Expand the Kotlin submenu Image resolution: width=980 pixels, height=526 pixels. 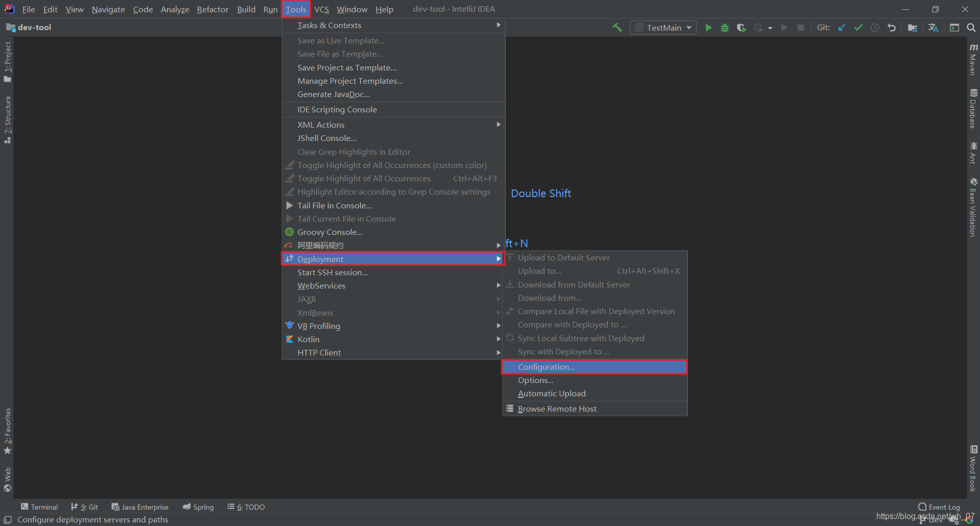click(394, 339)
